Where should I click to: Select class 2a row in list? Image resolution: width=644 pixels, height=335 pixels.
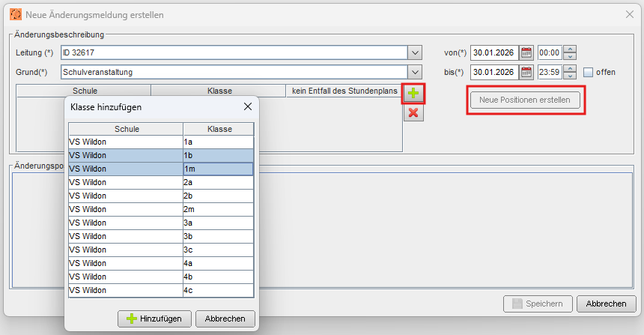tap(161, 183)
